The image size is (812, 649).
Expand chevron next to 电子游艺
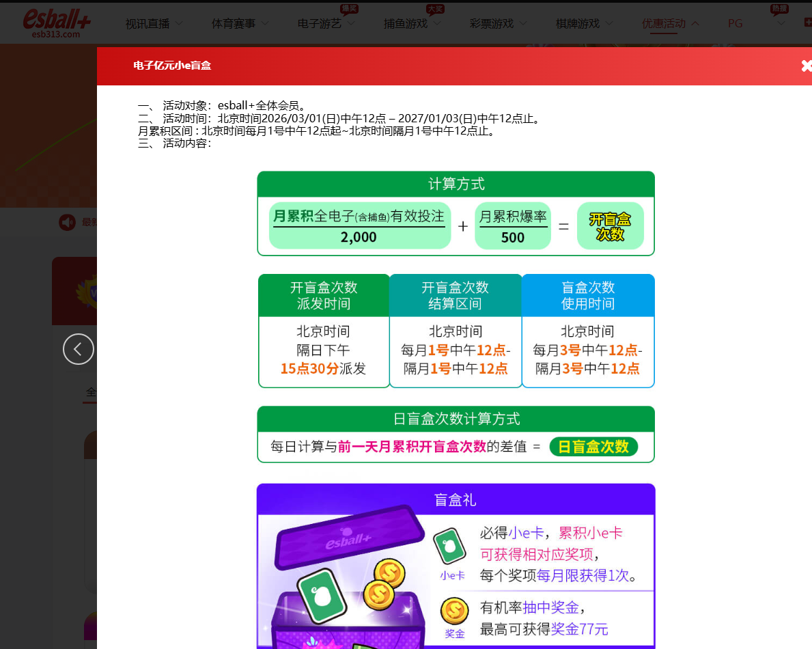(351, 23)
